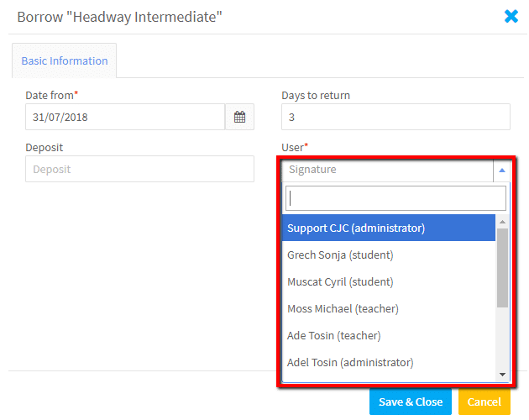Click the Signature user select box

pyautogui.click(x=388, y=170)
